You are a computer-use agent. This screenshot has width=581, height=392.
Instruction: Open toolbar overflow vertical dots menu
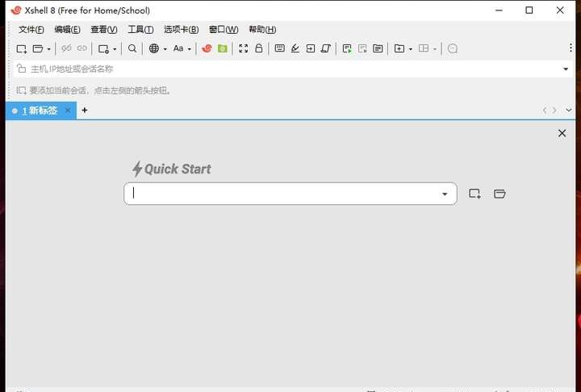(x=571, y=48)
